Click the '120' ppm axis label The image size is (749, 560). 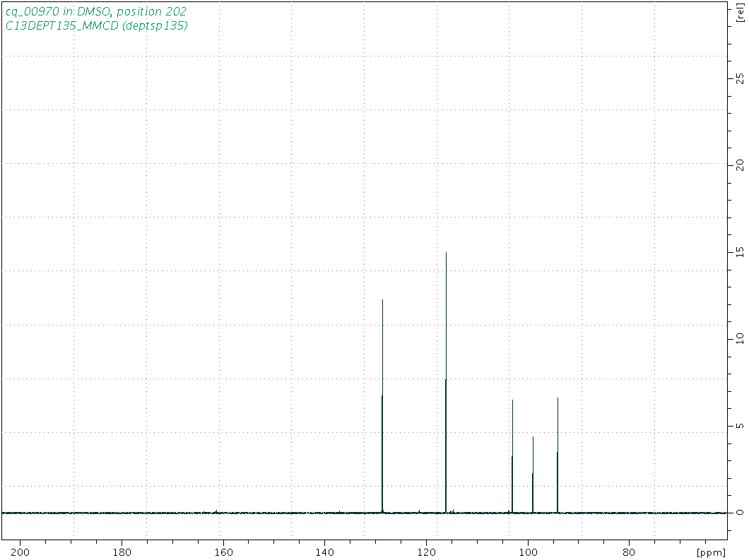(x=427, y=552)
